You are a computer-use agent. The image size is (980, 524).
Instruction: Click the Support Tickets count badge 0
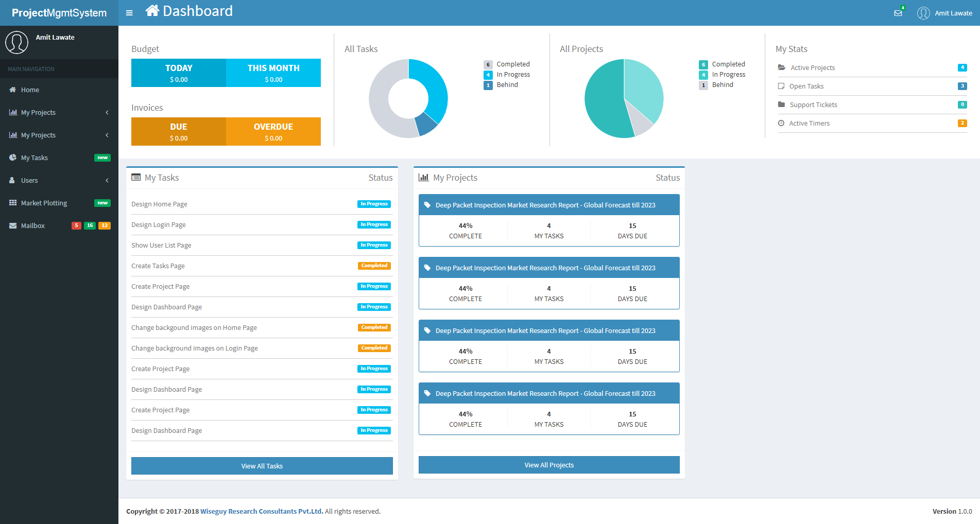point(962,104)
